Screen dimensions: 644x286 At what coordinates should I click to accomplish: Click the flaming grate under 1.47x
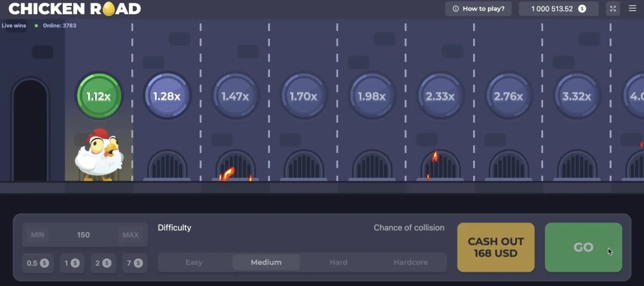tap(236, 166)
